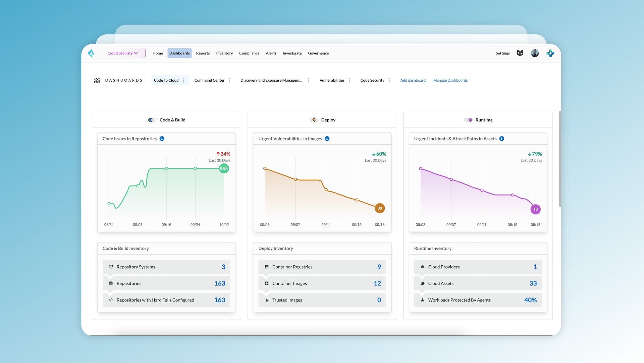
Task: Select the Alerts navigation menu item
Action: 271,53
